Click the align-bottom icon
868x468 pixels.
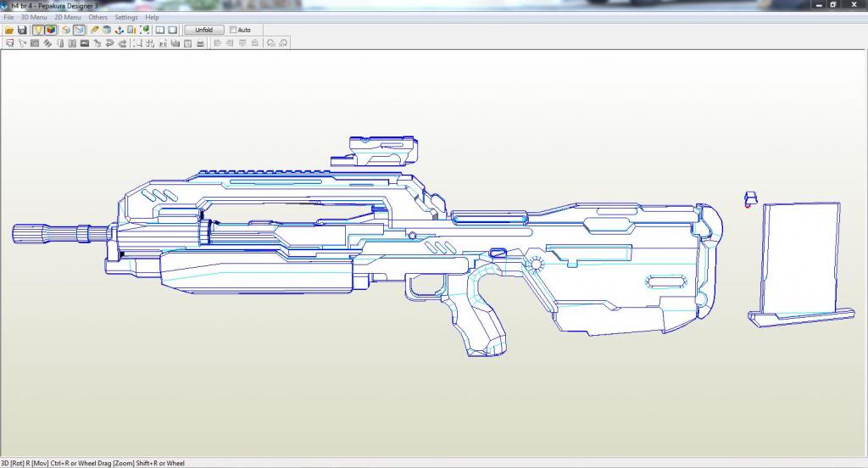[254, 43]
